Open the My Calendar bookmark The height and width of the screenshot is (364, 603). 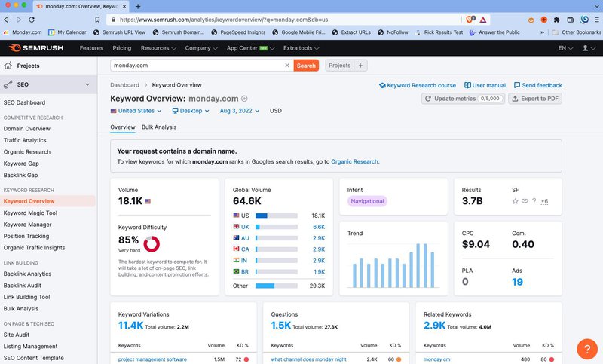click(x=67, y=32)
